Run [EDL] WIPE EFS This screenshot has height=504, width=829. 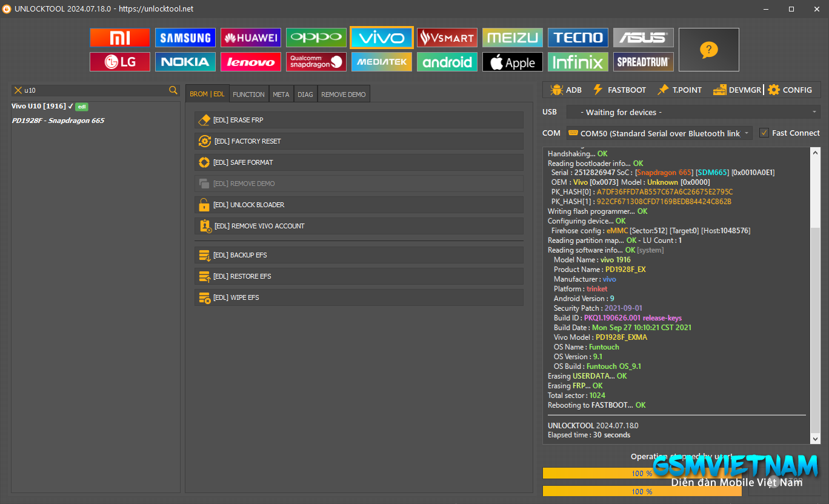[359, 297]
